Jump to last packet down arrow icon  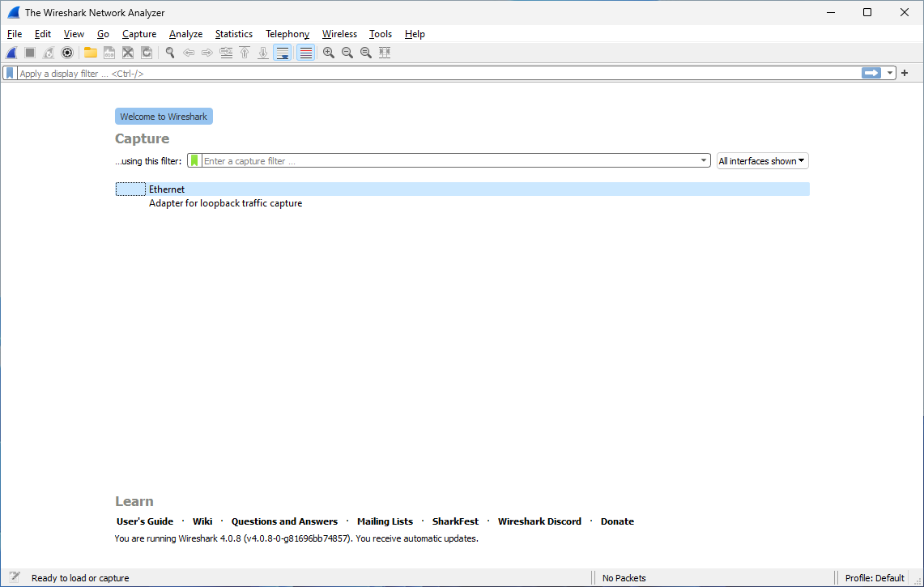(x=263, y=53)
